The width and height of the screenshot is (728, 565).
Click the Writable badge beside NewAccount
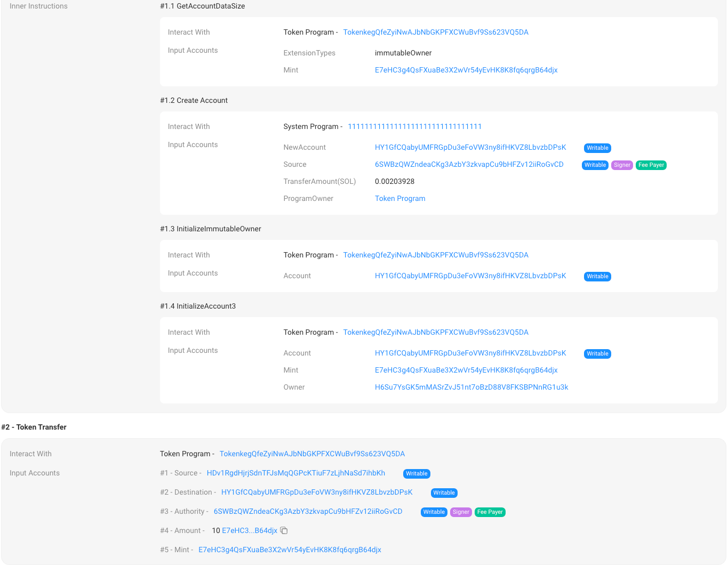click(597, 148)
